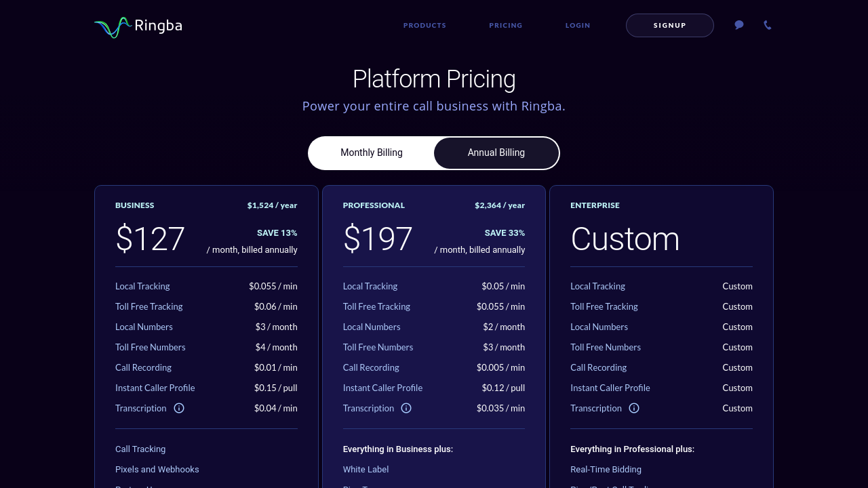868x488 pixels.
Task: Click Enterprise plan Call Recording label
Action: (598, 367)
